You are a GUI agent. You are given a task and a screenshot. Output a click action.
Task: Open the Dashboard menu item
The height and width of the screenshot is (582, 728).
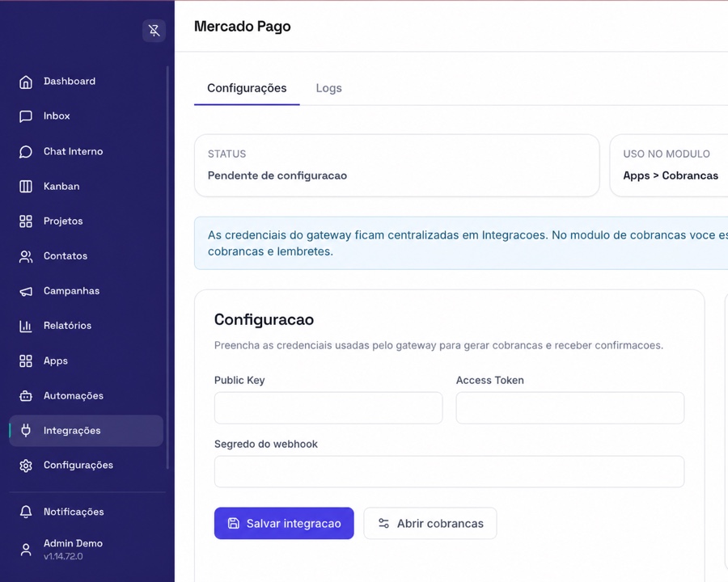[87, 81]
